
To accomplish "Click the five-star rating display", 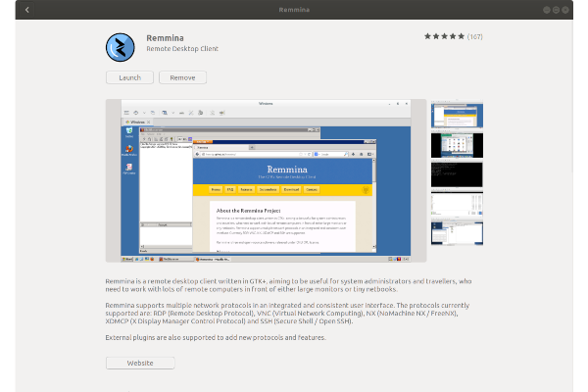I will [443, 37].
